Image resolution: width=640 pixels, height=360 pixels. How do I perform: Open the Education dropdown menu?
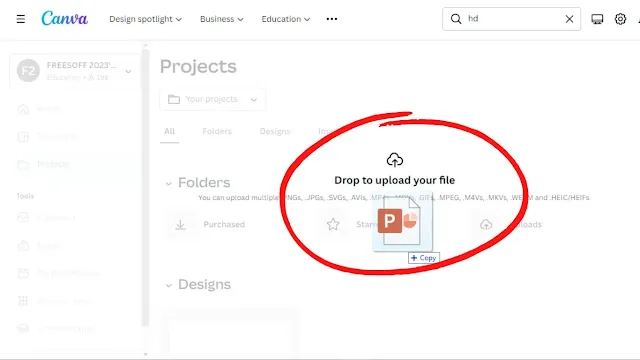[x=286, y=19]
